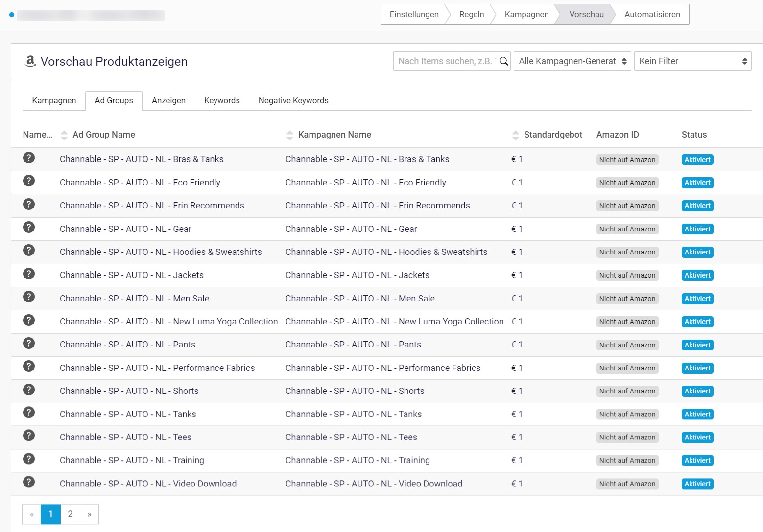The image size is (763, 532).
Task: Click question mark icon for Gear row
Action: pyautogui.click(x=29, y=227)
